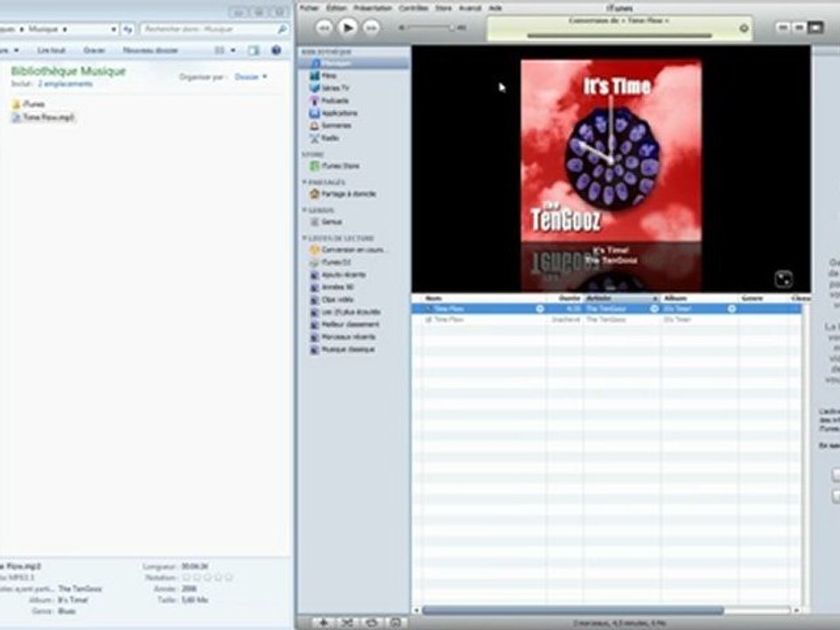The height and width of the screenshot is (630, 840).
Task: Open the iTunes Édition menu
Action: (x=336, y=8)
